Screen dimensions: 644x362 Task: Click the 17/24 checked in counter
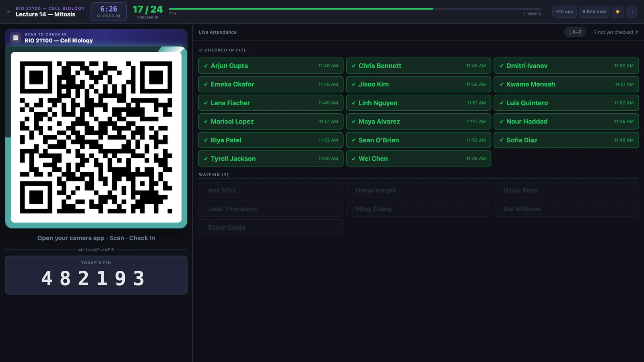[x=148, y=12]
